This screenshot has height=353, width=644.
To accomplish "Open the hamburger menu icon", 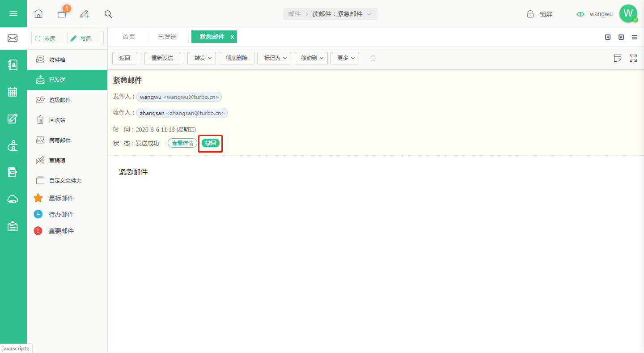I will [x=13, y=13].
